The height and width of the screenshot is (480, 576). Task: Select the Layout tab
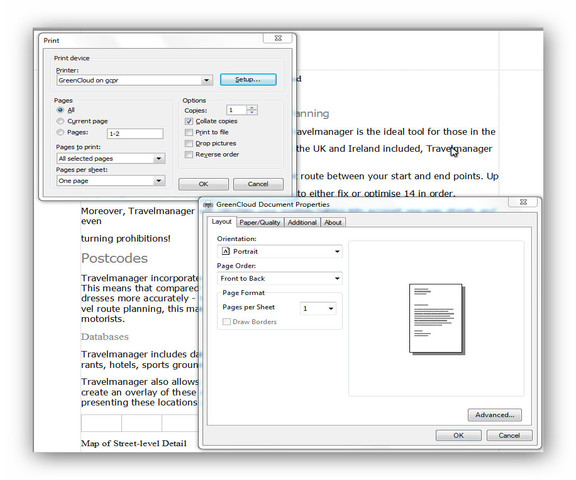coord(222,222)
